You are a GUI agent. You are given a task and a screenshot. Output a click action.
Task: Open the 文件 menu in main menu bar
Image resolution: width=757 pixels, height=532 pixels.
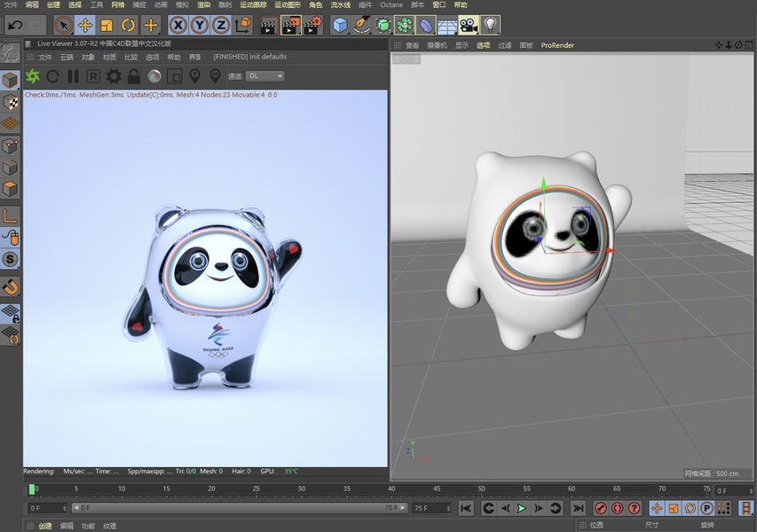tap(10, 4)
